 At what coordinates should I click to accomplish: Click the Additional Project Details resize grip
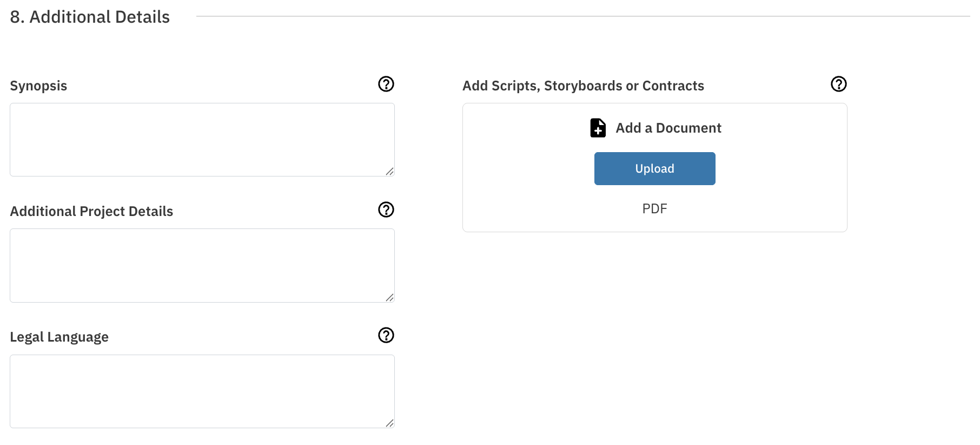point(389,297)
